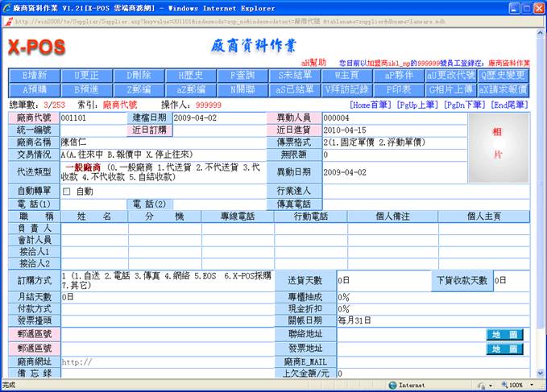
Task: Toggle the 自動 auto-transfer checkbox
Action: click(x=67, y=192)
